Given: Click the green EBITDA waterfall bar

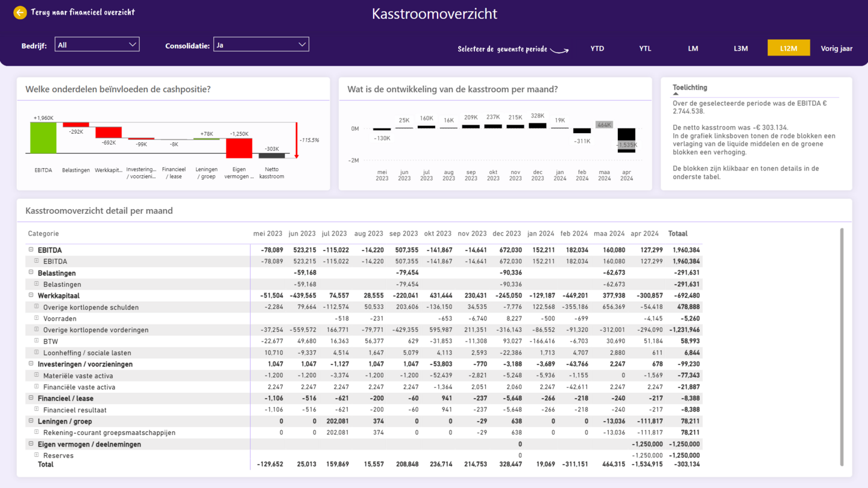Looking at the screenshot, I should 43,138.
